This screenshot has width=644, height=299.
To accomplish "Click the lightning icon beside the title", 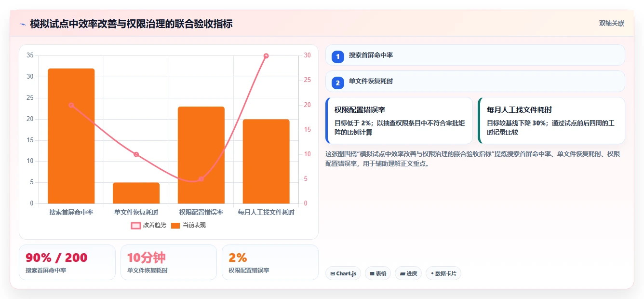I will tap(23, 24).
